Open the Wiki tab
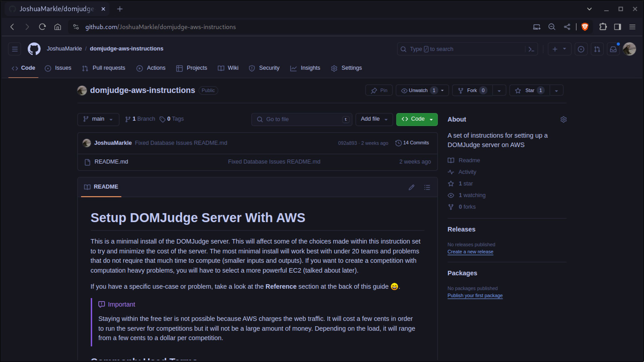Screen dimensions: 644x362 (228, 68)
